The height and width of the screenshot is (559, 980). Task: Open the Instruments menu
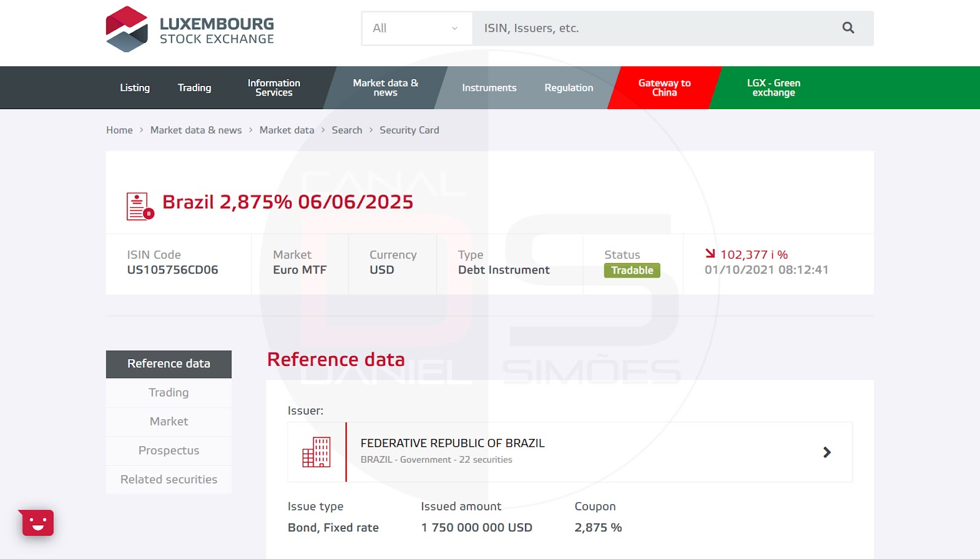point(489,88)
